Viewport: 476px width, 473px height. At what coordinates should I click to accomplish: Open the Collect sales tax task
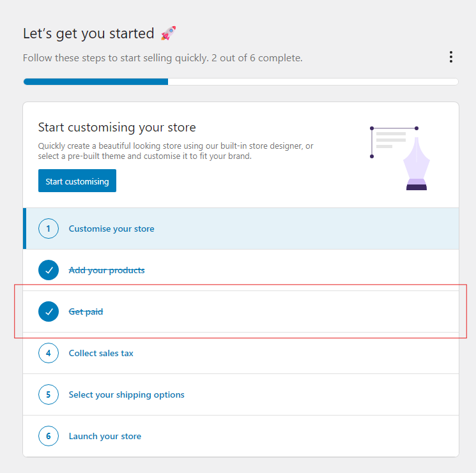point(241,353)
